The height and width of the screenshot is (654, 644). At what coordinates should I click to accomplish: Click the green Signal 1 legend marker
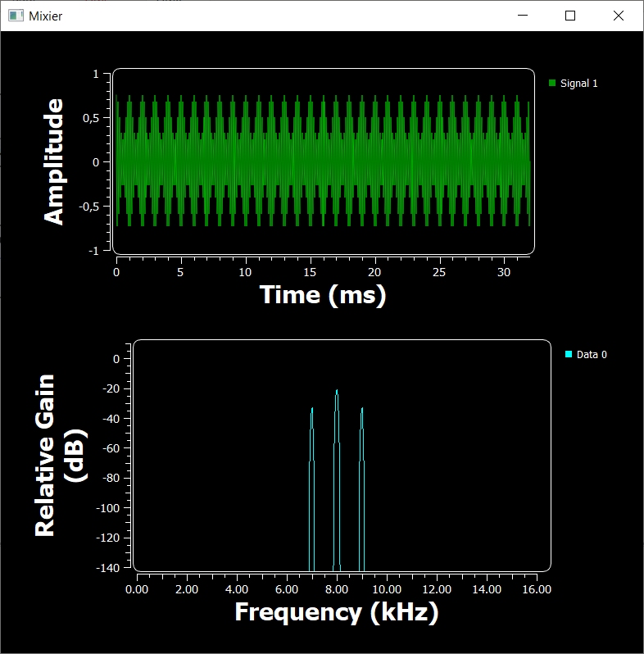(552, 83)
